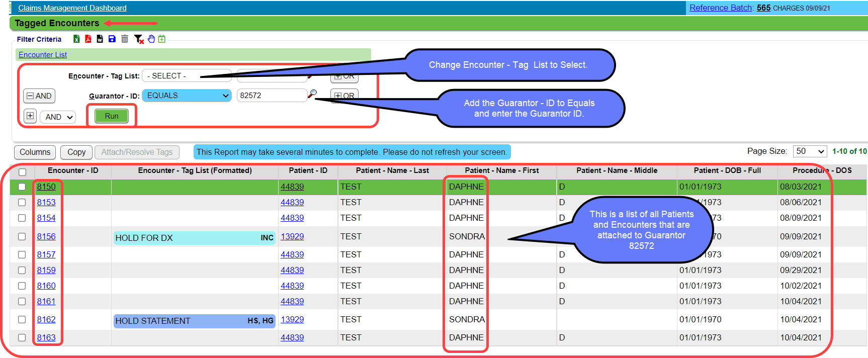The height and width of the screenshot is (358, 868).
Task: Open the Columns chooser
Action: pyautogui.click(x=35, y=152)
